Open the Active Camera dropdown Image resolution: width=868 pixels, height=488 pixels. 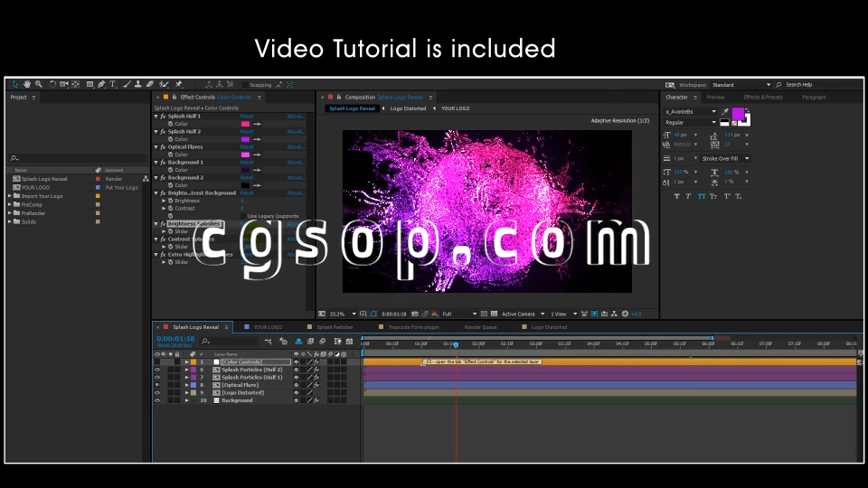pyautogui.click(x=524, y=314)
